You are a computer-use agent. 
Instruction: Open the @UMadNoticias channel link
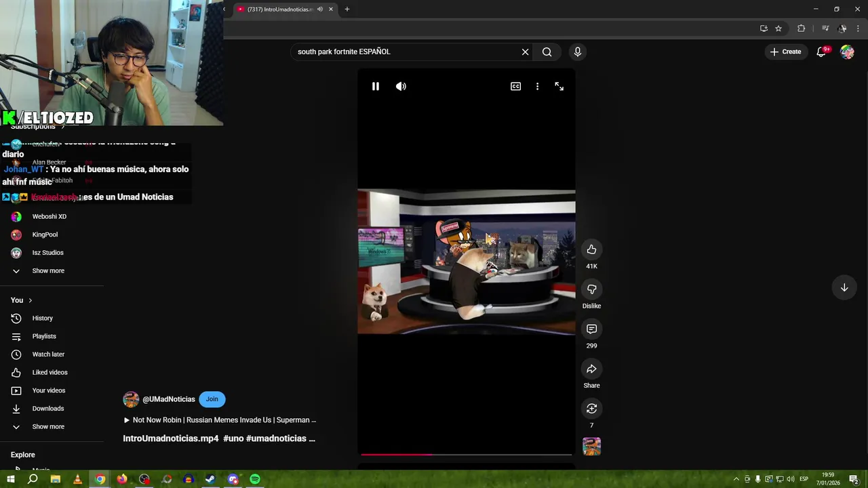[x=169, y=399]
